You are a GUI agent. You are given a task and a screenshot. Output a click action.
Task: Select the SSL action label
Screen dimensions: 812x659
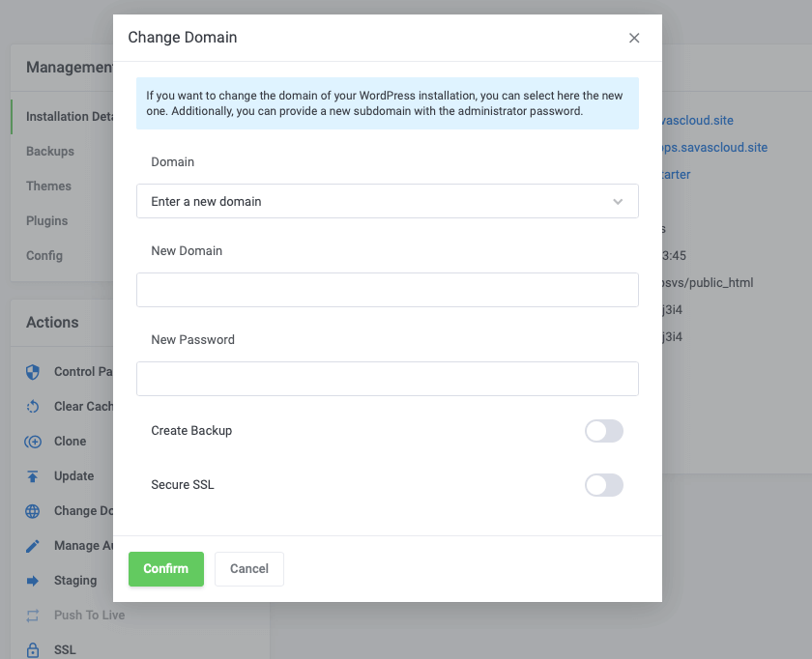point(66,650)
